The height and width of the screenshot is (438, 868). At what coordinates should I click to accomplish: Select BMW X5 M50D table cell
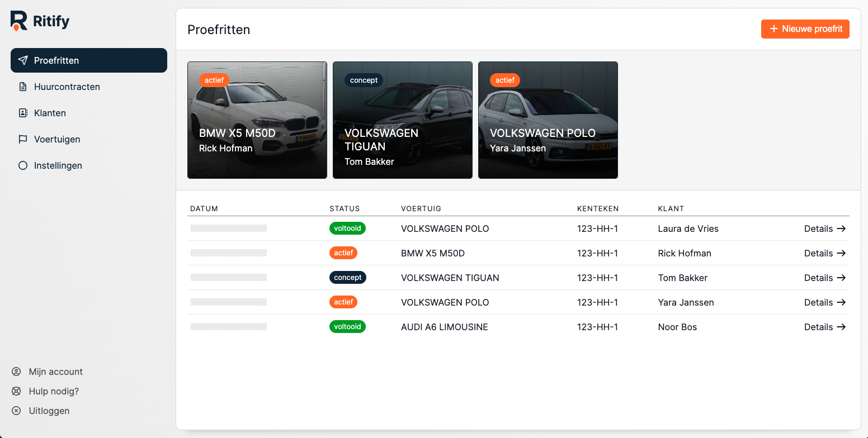(433, 253)
